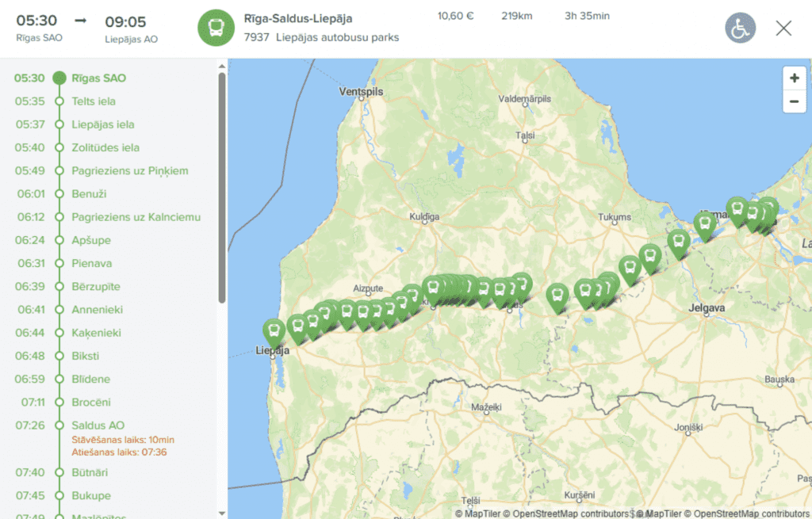The image size is (812, 519).
Task: Click the wheelchair accessibility icon
Action: 740,28
